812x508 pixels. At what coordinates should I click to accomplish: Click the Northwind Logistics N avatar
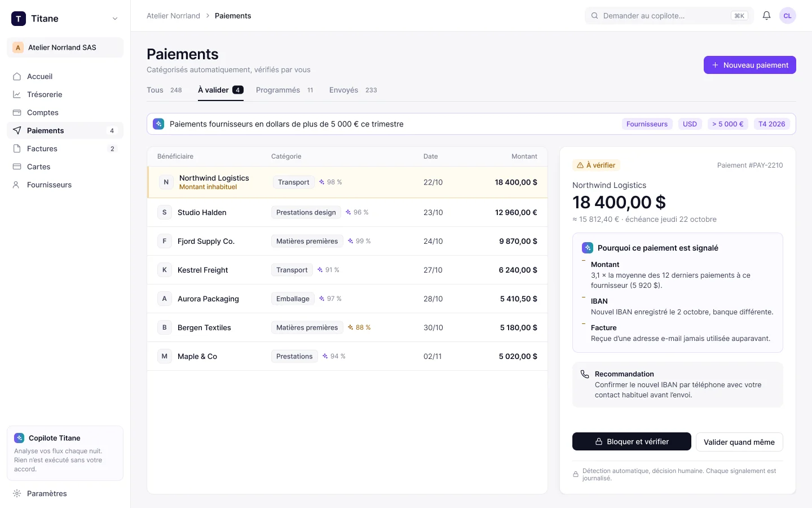pyautogui.click(x=166, y=182)
